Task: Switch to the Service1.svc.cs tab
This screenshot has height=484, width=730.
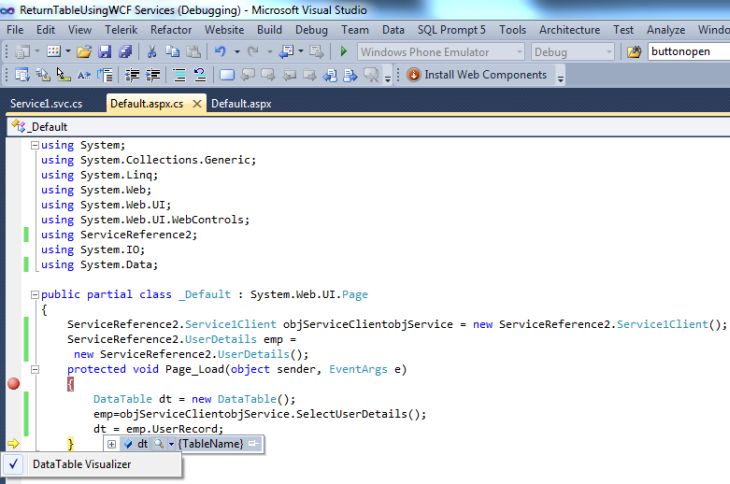Action: coord(46,104)
